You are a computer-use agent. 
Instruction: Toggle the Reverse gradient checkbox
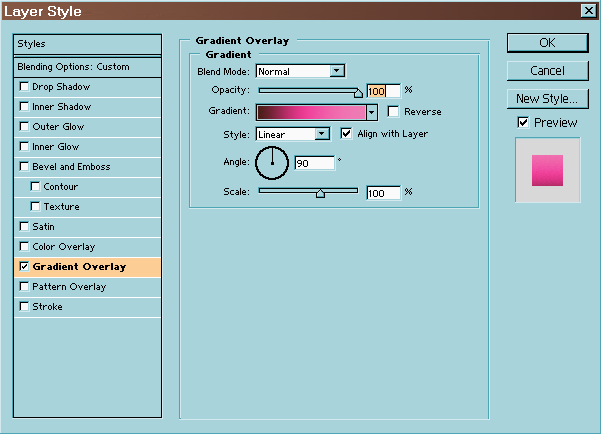[393, 111]
